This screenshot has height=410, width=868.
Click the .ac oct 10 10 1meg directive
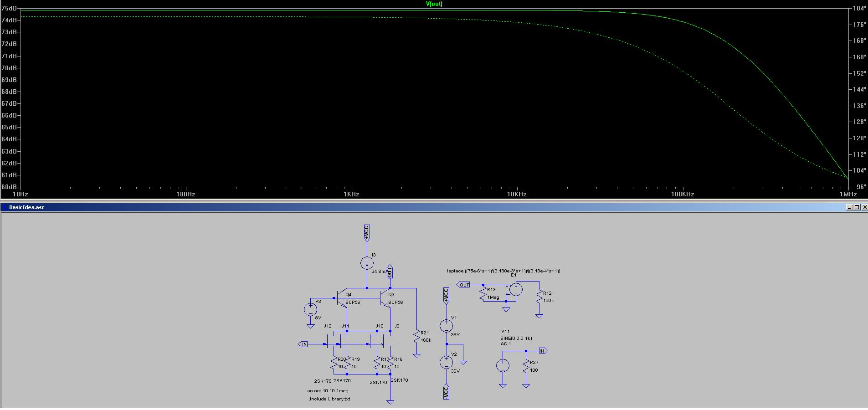tap(327, 391)
